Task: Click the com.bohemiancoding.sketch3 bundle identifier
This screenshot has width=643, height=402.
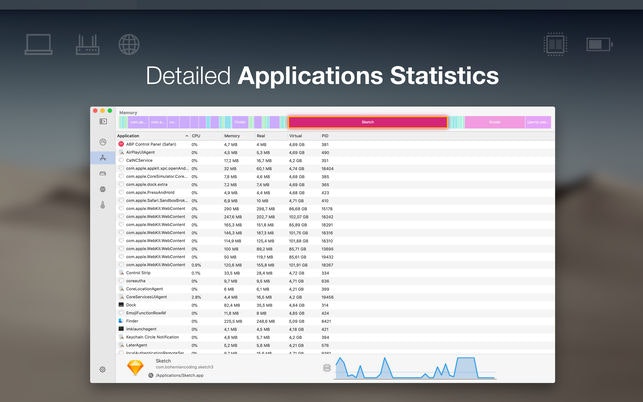Action: pos(185,367)
